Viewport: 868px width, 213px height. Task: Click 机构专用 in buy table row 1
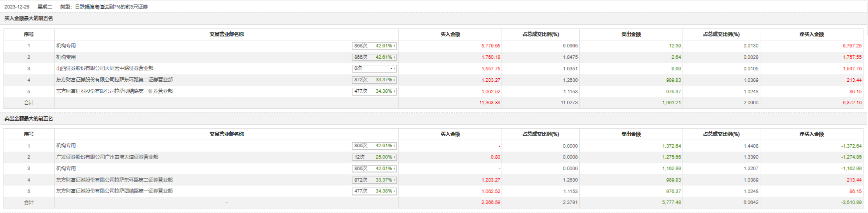pos(66,46)
